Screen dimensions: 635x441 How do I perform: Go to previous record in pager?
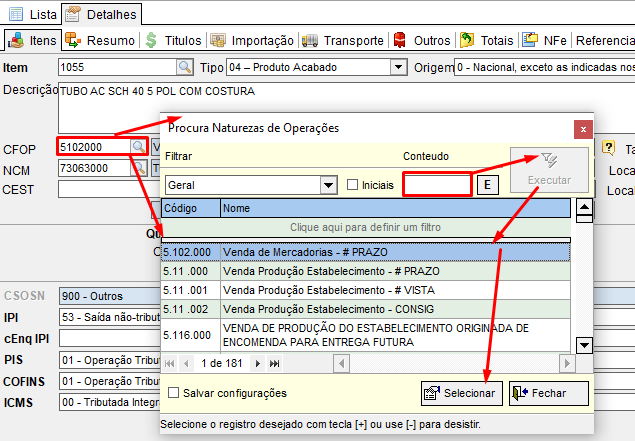[x=185, y=362]
